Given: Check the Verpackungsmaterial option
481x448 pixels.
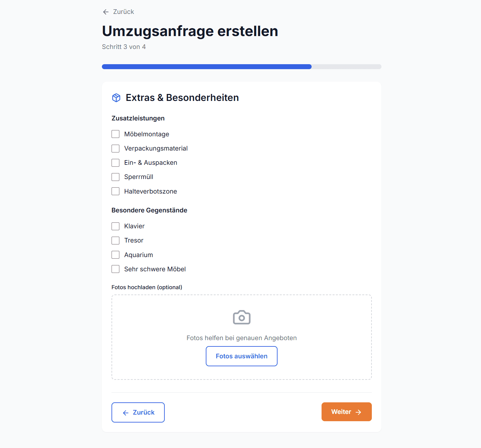Looking at the screenshot, I should (115, 149).
